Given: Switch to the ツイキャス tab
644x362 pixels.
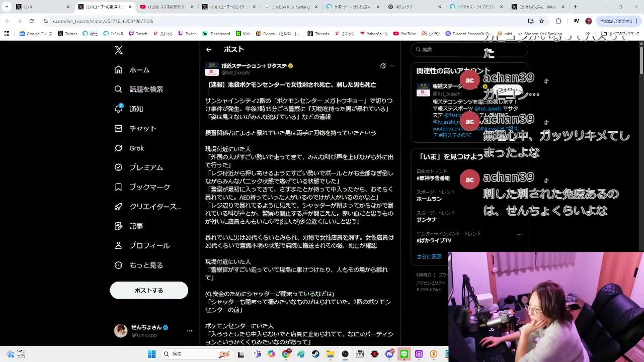Looking at the screenshot, I should [x=476, y=7].
